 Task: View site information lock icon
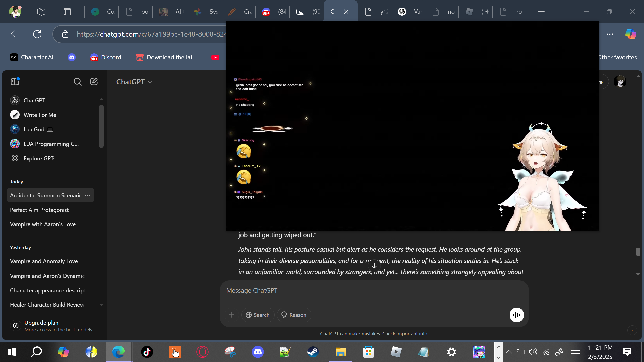point(65,34)
